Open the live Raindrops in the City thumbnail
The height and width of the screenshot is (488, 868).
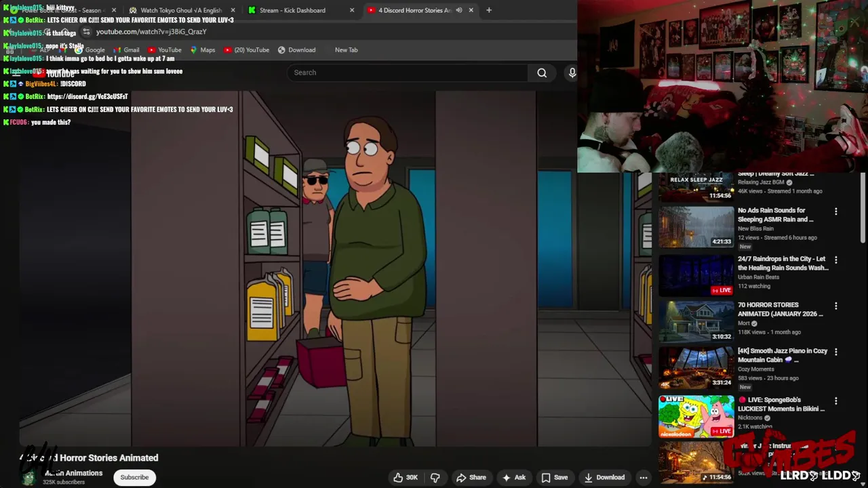(696, 275)
